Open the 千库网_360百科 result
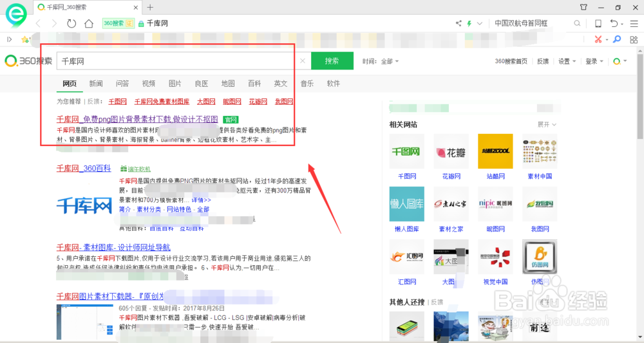Screen dimensions: 644x343 [x=84, y=168]
